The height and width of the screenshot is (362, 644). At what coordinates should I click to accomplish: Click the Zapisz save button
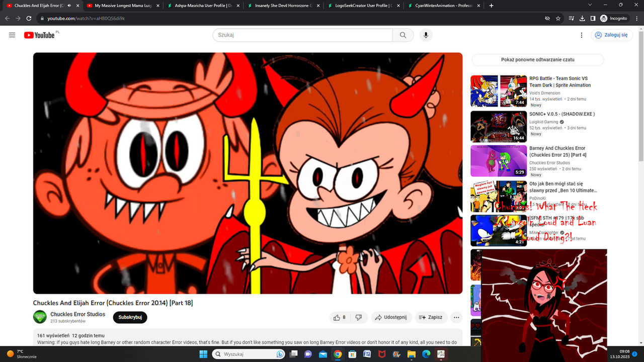coord(431,317)
